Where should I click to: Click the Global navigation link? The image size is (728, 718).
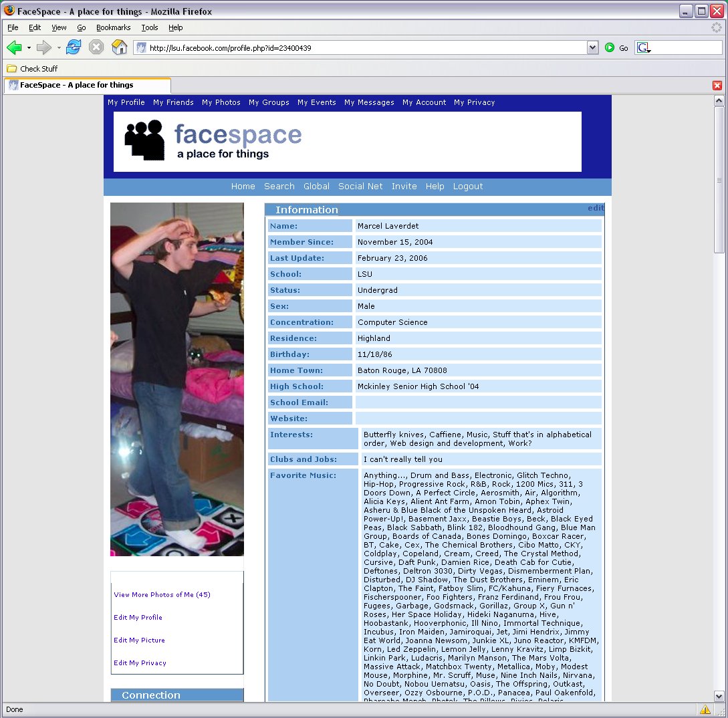317,187
